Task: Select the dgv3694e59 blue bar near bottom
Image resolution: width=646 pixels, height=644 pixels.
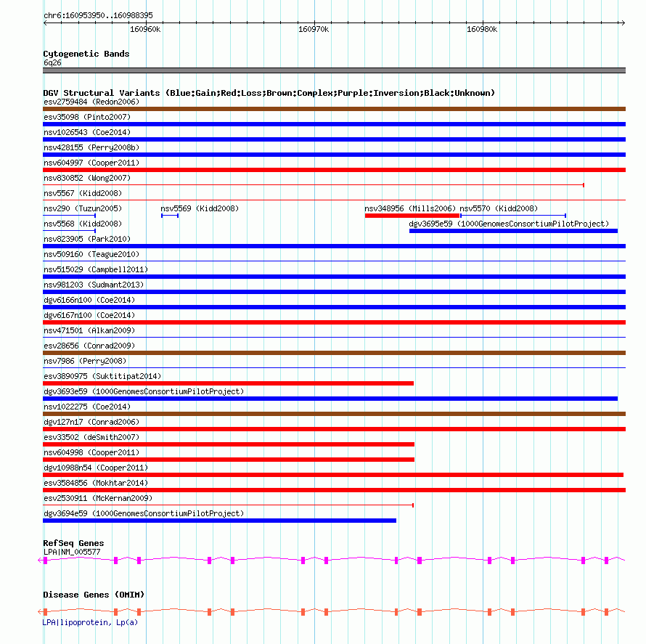Action: (x=220, y=521)
